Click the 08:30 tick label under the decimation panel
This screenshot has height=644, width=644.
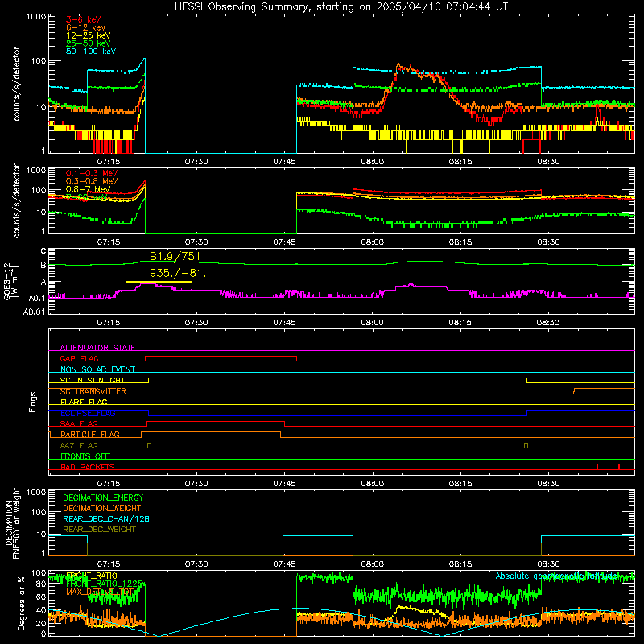(x=548, y=564)
